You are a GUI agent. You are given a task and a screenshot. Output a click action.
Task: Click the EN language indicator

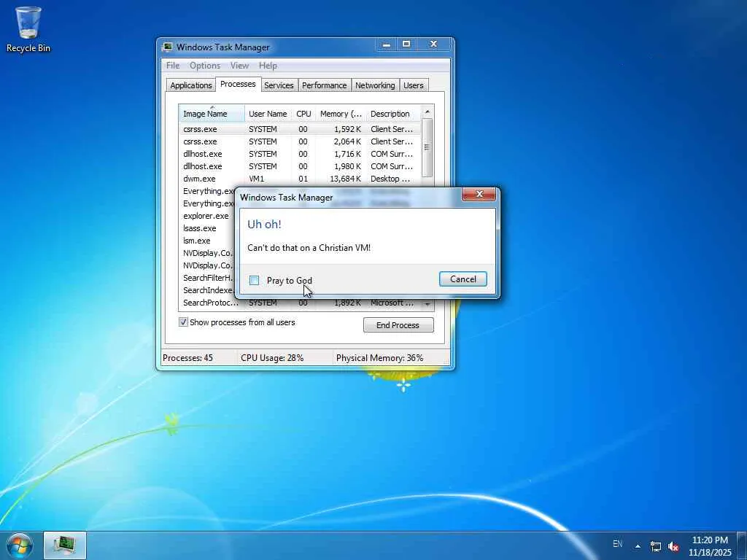pyautogui.click(x=617, y=543)
